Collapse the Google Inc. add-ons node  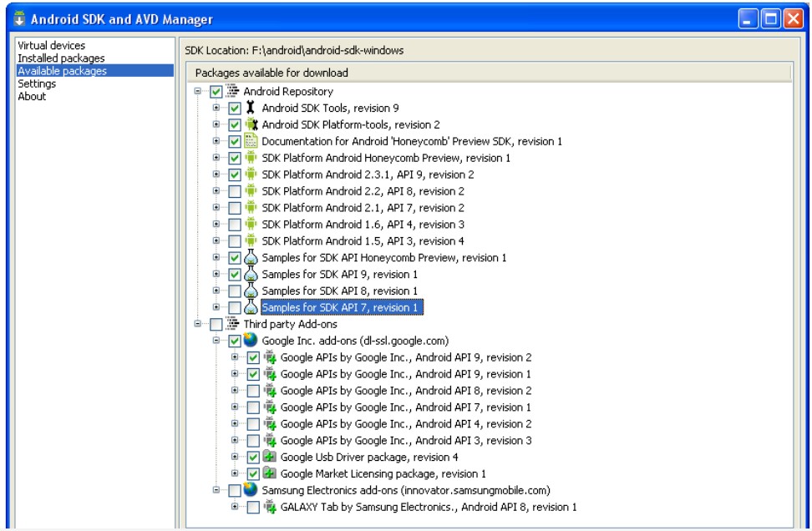coord(216,340)
